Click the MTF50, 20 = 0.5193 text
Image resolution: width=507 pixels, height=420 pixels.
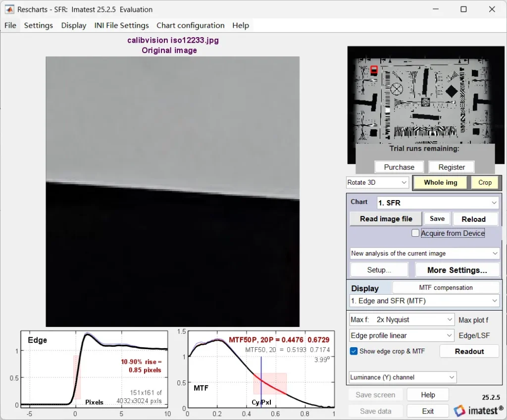(x=288, y=350)
